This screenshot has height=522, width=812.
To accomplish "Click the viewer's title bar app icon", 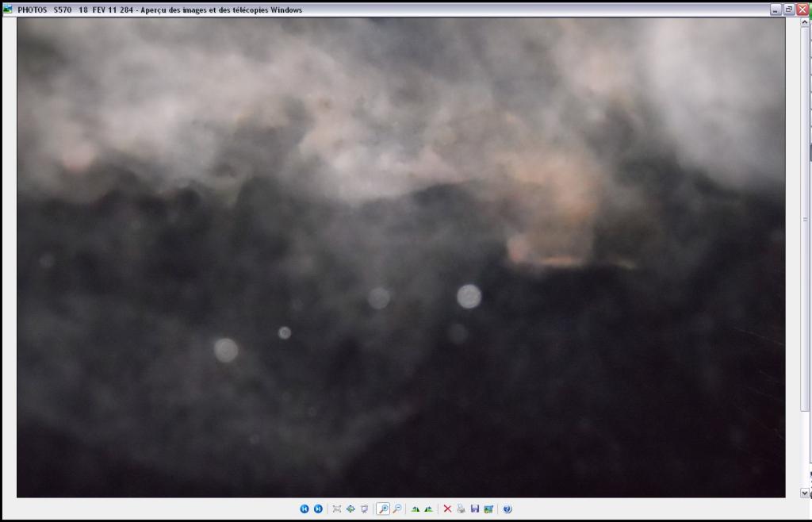I will point(8,10).
